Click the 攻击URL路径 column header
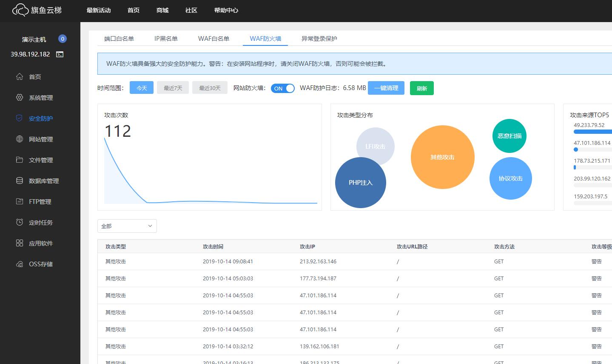 pos(412,246)
